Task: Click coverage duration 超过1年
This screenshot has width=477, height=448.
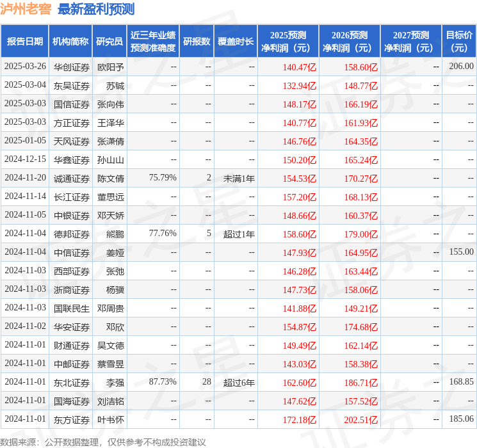Action: [x=239, y=234]
